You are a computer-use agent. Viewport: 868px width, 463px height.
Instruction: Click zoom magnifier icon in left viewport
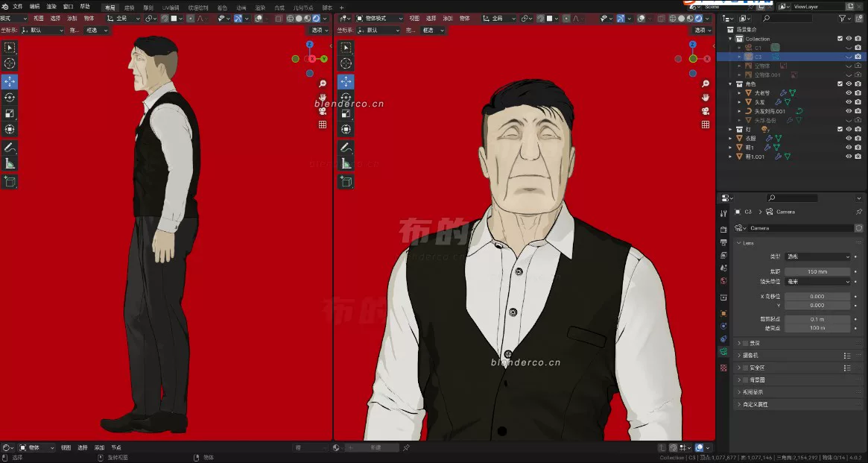click(322, 84)
